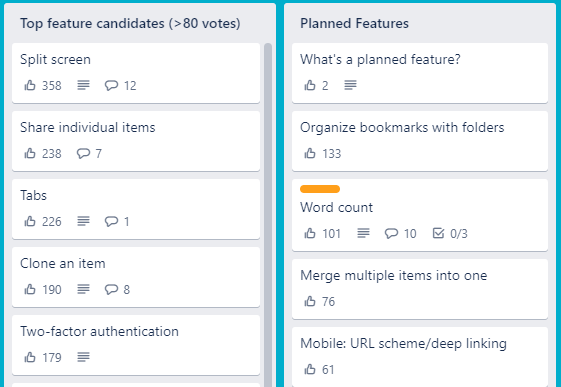Click thumbs-up icon on Merge multiple items card

point(310,301)
